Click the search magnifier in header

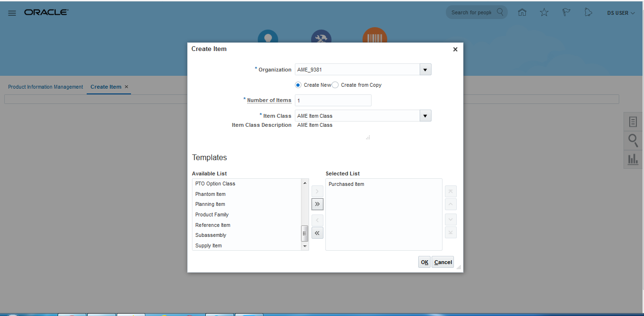500,12
